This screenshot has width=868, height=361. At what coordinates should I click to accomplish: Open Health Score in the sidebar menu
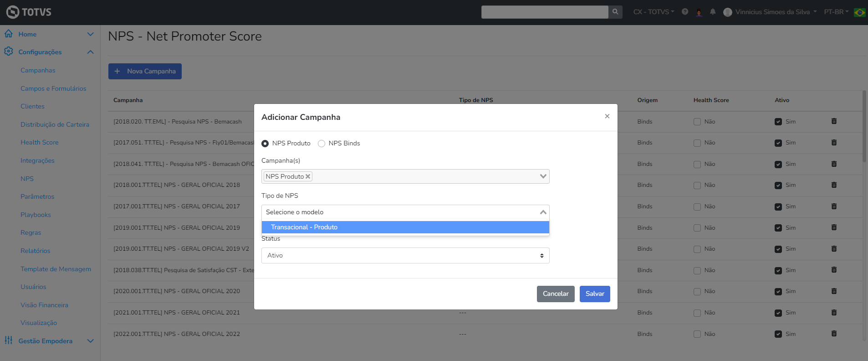[x=40, y=142]
